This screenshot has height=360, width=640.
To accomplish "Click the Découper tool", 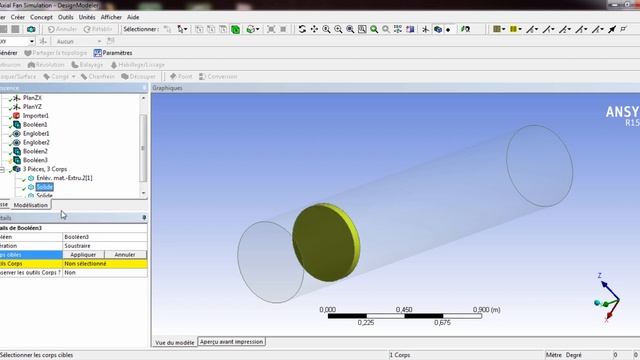I will (x=139, y=76).
